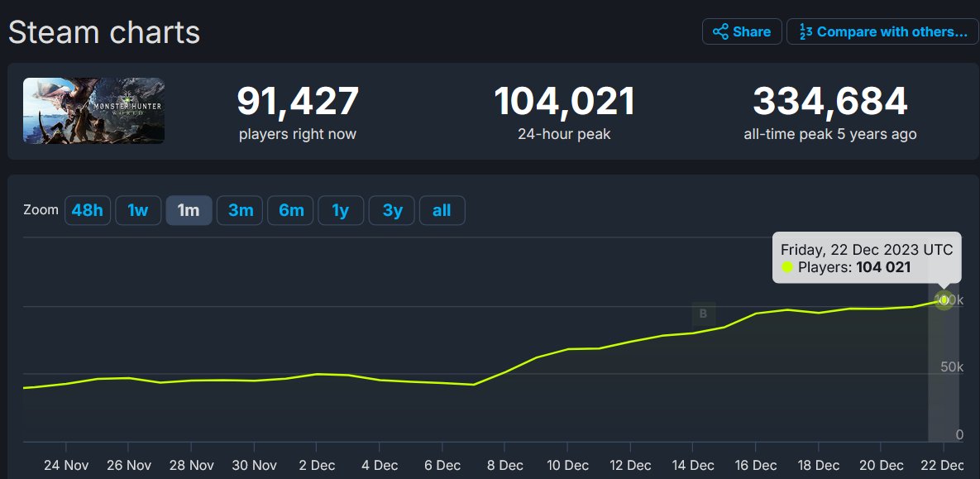Click the 20 Dec axis label
The image size is (980, 479).
881,465
